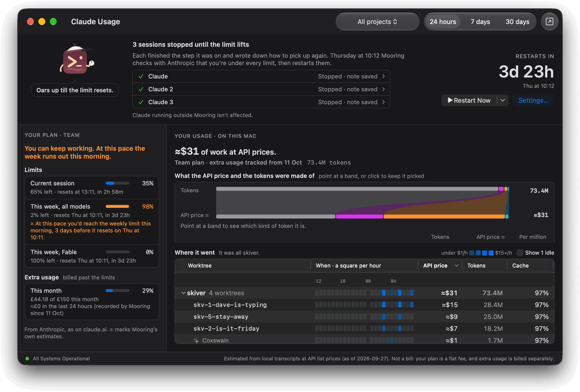The height and width of the screenshot is (392, 580).
Task: Click the weekly all models progress bar
Action: click(x=118, y=206)
